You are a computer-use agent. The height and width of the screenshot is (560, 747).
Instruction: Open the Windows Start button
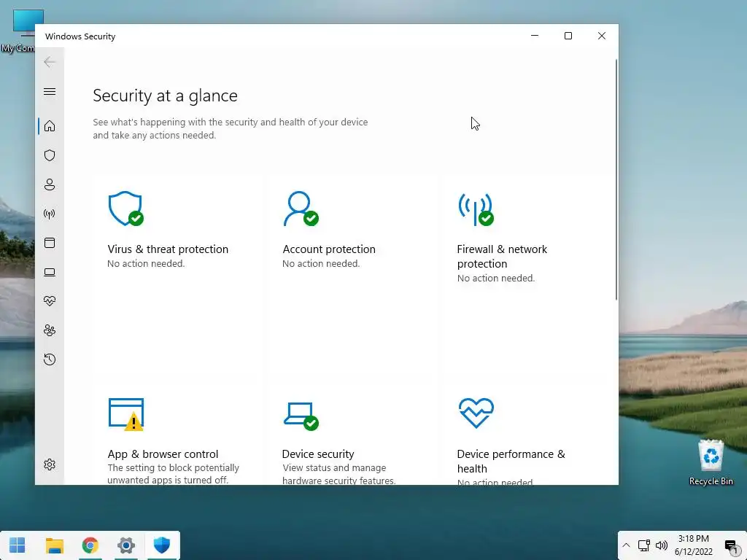coord(18,545)
